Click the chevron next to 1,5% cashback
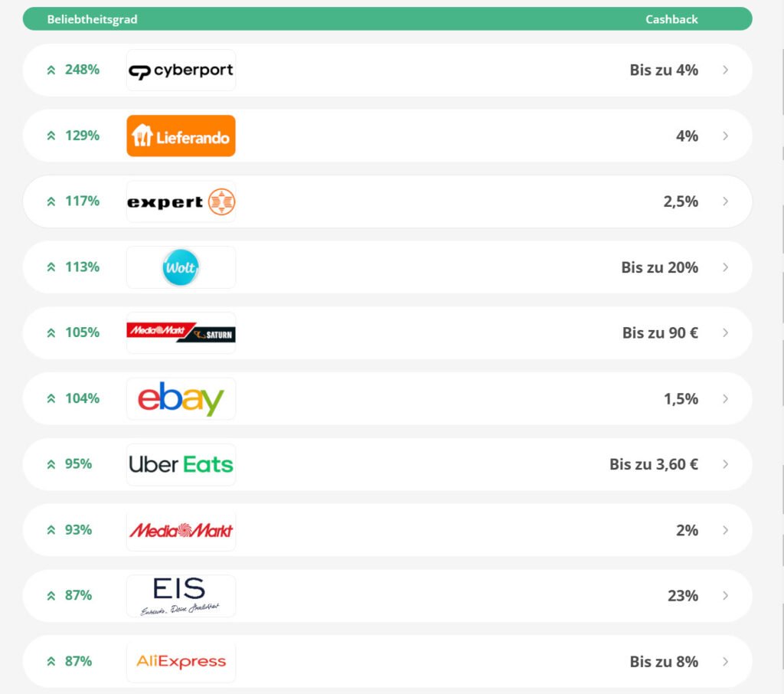The image size is (784, 694). click(725, 399)
